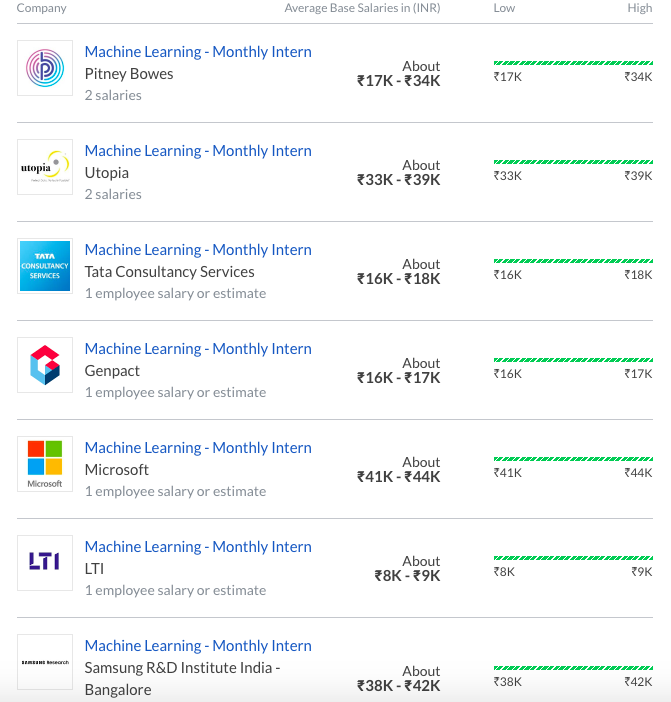This screenshot has width=671, height=702.
Task: Click the LTI salary range bar
Action: (573, 558)
